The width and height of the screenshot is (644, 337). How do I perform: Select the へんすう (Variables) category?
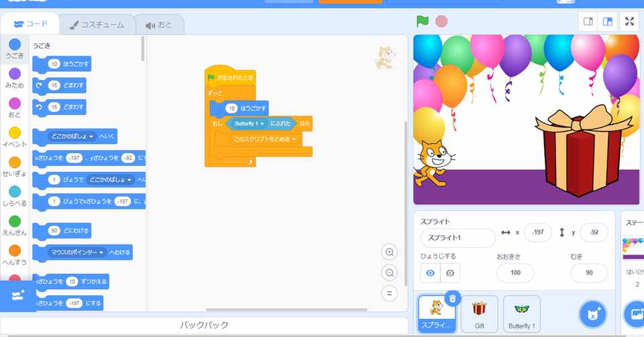pyautogui.click(x=15, y=255)
